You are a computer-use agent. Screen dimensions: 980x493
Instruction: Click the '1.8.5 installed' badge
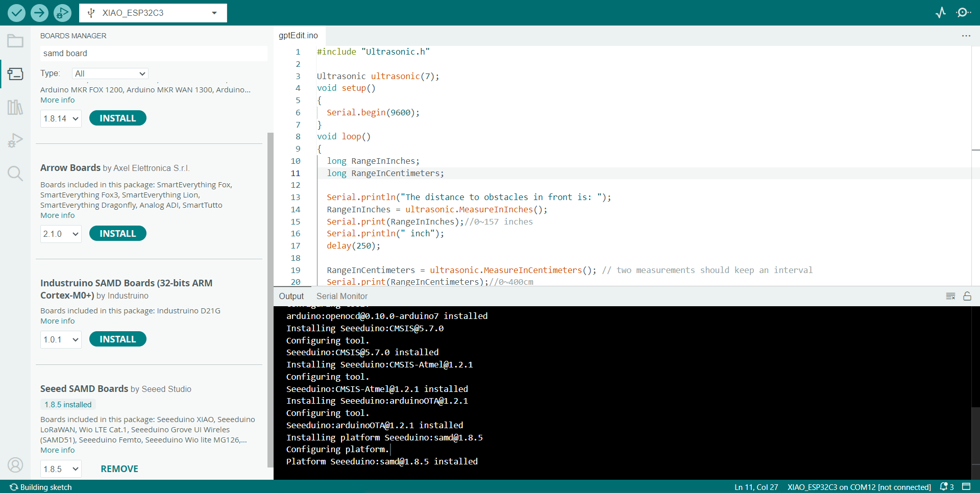pos(68,404)
